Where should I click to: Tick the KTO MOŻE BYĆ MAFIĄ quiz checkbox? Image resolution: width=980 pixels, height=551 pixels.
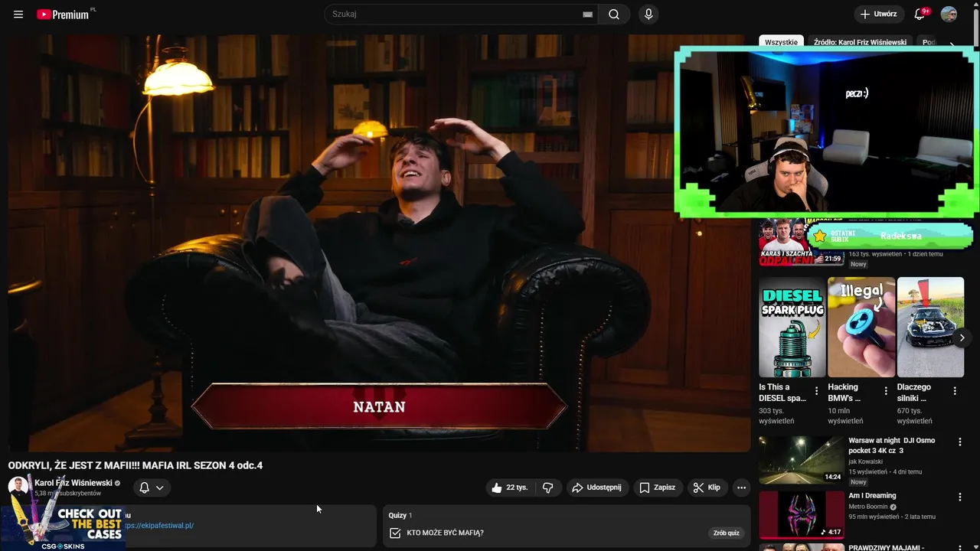(395, 533)
